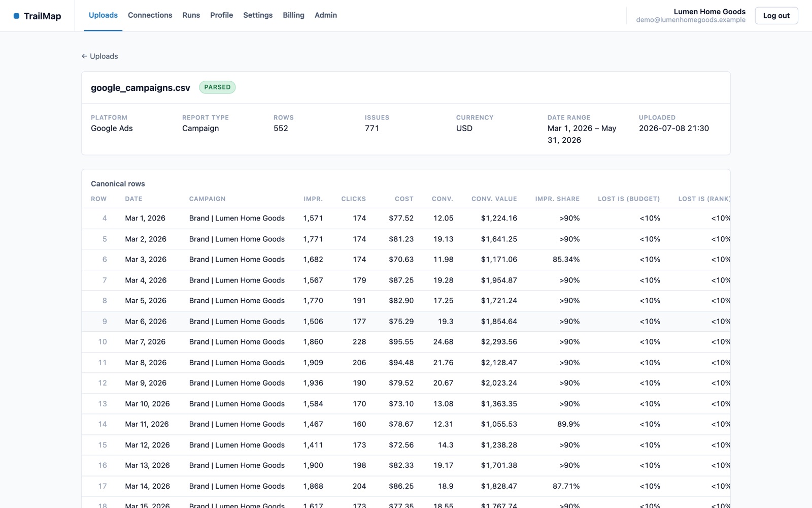This screenshot has height=508, width=812.
Task: Click conversions 24.68 in row 10
Action: [x=443, y=342]
